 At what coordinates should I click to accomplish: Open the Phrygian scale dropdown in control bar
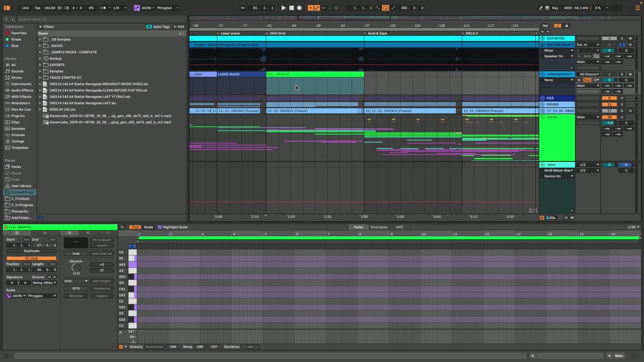pyautogui.click(x=168, y=8)
